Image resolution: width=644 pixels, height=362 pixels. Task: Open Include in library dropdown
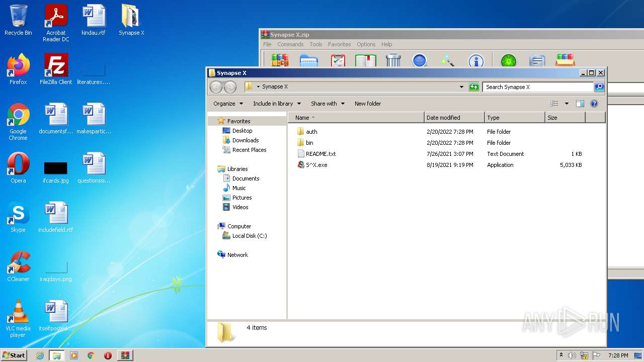(277, 104)
